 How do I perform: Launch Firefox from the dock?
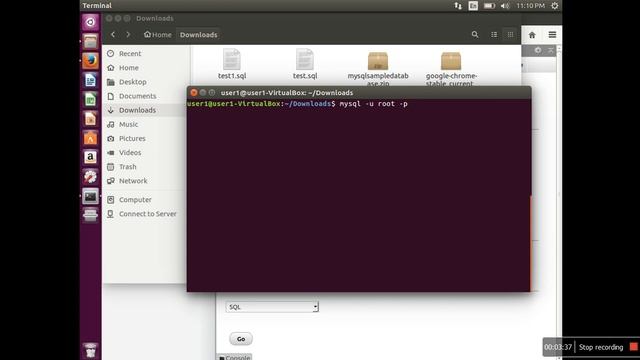tap(90, 61)
